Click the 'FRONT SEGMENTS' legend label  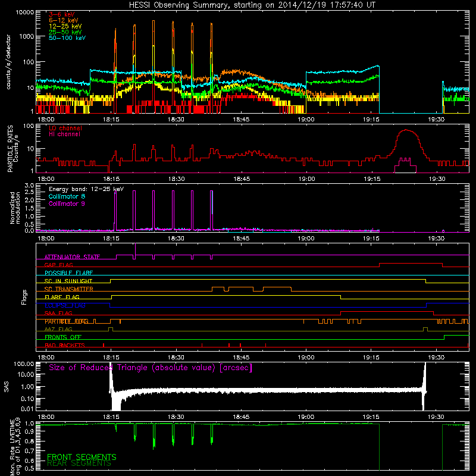click(x=82, y=457)
